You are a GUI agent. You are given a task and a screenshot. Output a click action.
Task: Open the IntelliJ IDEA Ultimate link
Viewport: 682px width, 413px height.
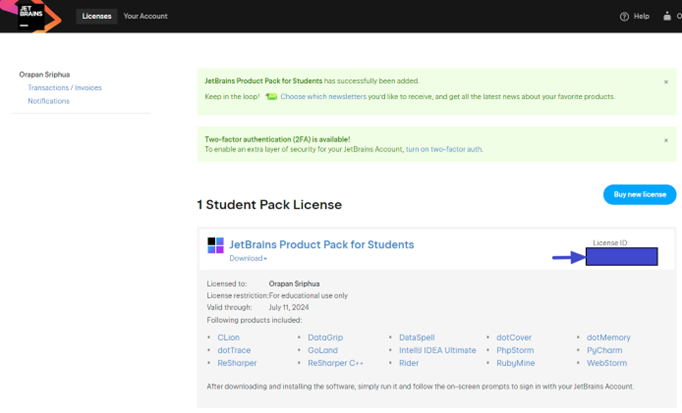pos(437,351)
